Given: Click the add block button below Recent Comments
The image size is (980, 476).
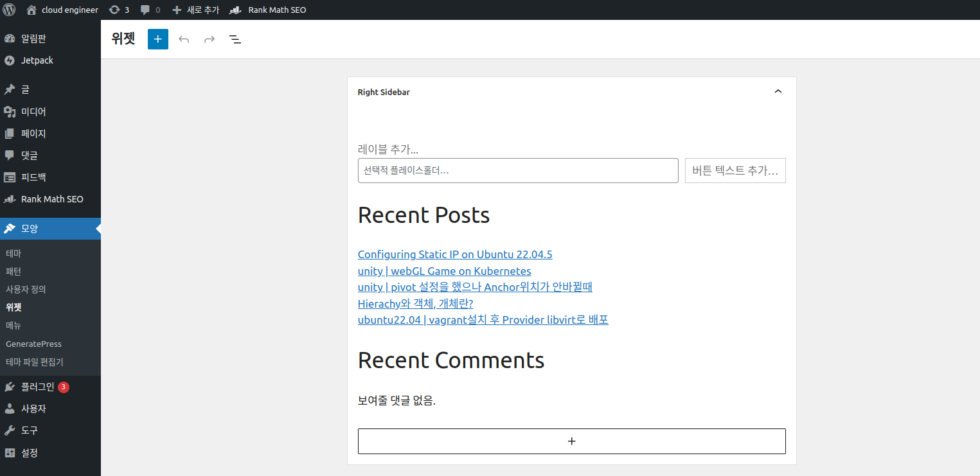Looking at the screenshot, I should [x=571, y=441].
